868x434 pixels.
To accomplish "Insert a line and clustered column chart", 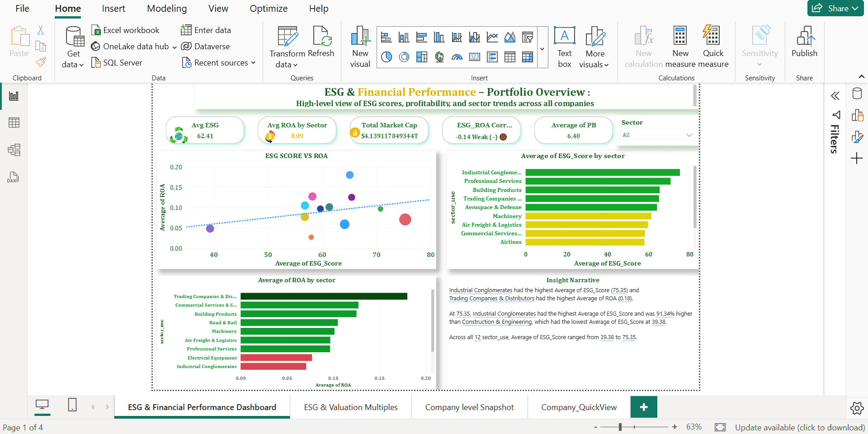I will 475,37.
